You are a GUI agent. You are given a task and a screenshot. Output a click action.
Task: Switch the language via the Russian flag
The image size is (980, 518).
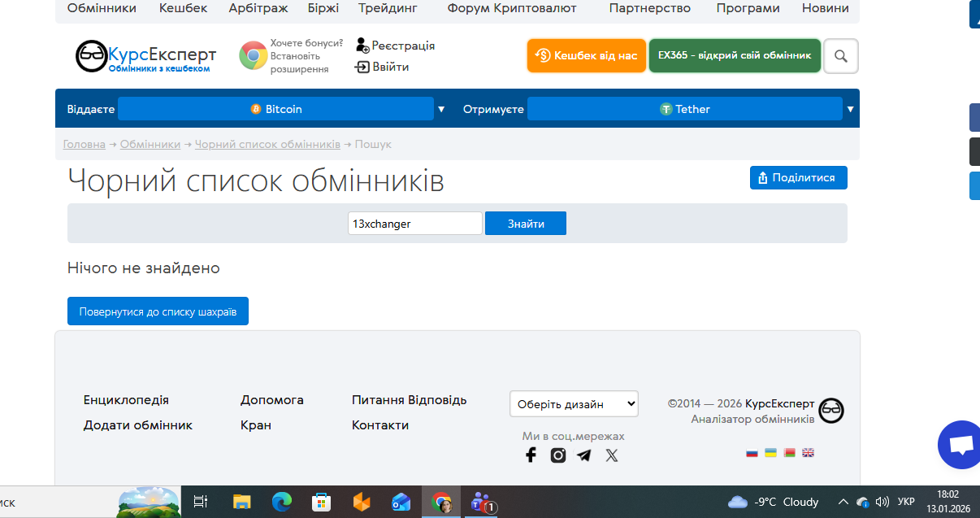point(752,453)
